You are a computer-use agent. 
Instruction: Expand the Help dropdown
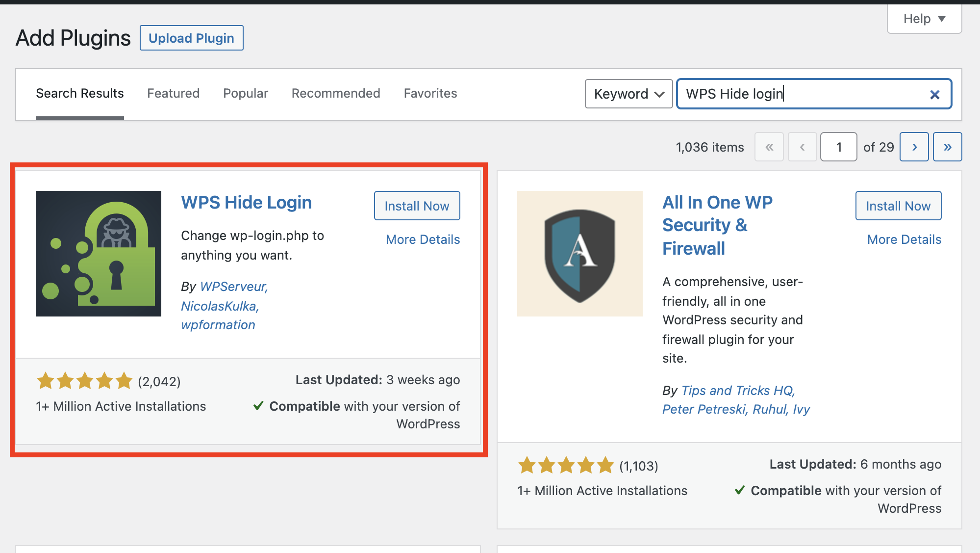pyautogui.click(x=924, y=19)
